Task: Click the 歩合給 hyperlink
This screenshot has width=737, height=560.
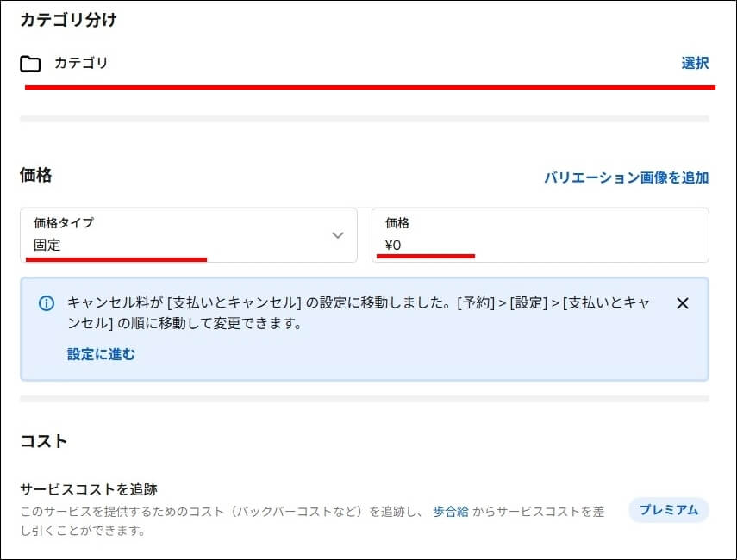Action: (x=450, y=511)
